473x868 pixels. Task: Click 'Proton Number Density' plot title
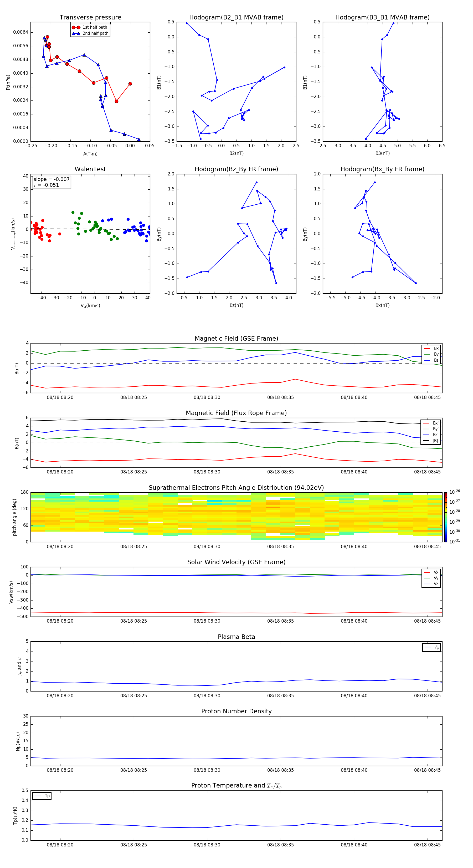pyautogui.click(x=236, y=712)
